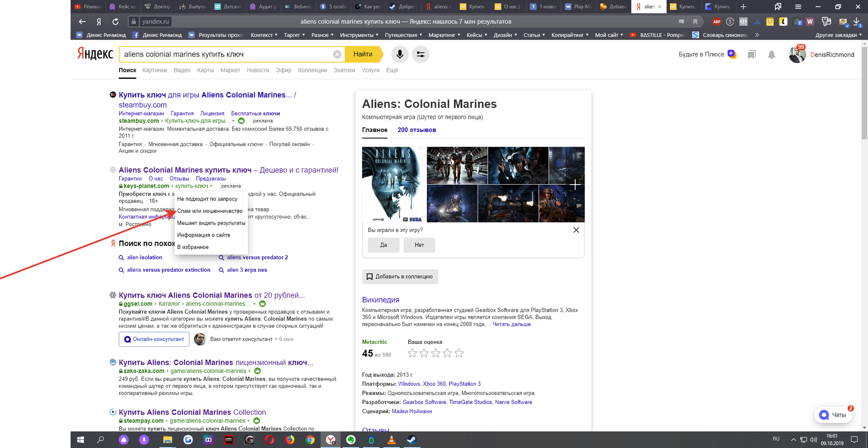This screenshot has width=868, height=448.
Task: Open the '200 отзывов' tab
Action: tap(417, 130)
